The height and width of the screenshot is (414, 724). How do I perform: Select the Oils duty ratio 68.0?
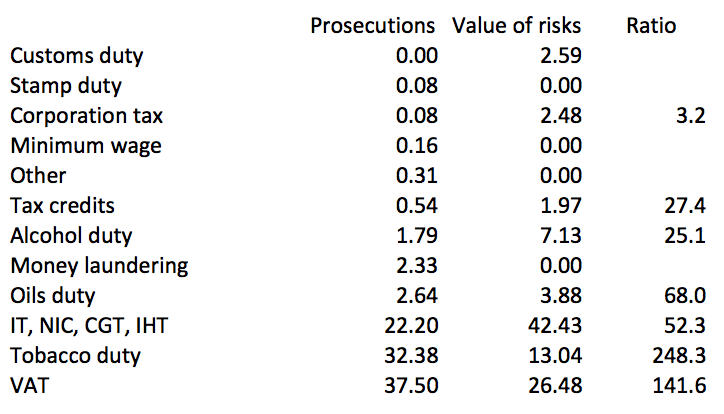[x=687, y=296]
